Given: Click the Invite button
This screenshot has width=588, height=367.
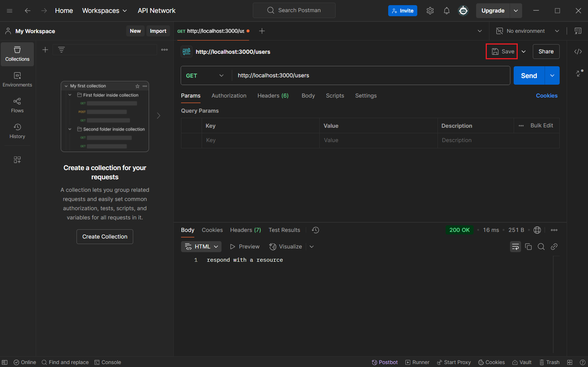Looking at the screenshot, I should (x=403, y=11).
